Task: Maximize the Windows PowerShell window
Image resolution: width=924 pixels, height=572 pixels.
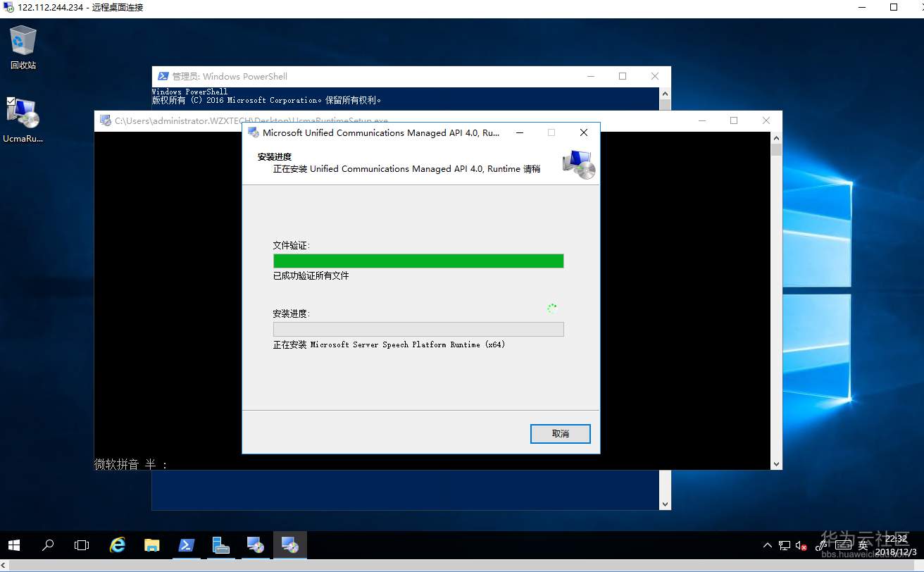Action: click(x=623, y=76)
